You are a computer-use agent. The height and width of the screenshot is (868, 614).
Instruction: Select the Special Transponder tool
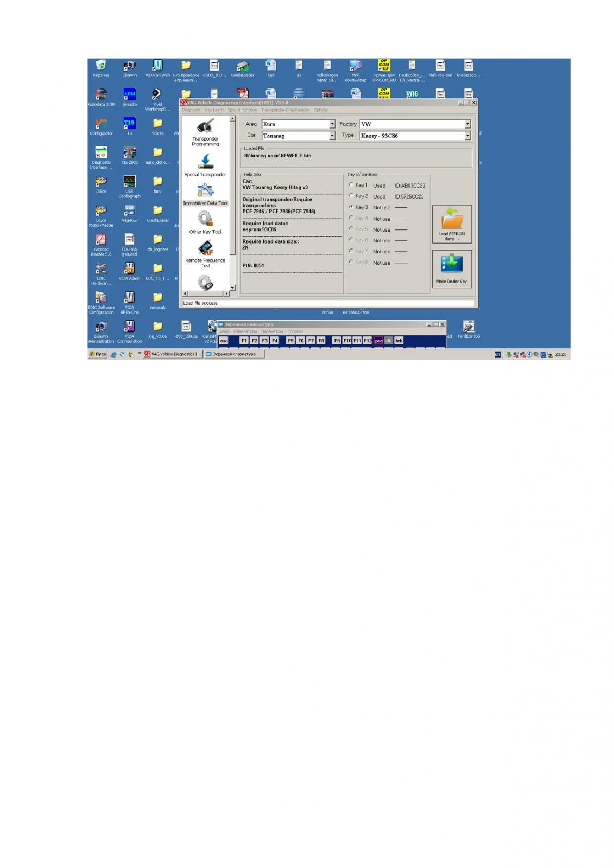click(205, 165)
